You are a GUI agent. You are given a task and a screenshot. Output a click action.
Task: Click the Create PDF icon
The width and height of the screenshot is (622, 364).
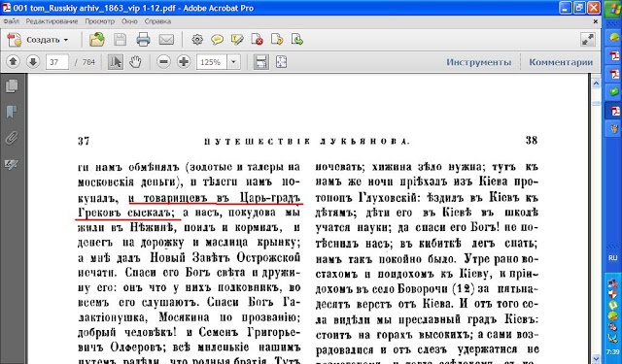15,40
